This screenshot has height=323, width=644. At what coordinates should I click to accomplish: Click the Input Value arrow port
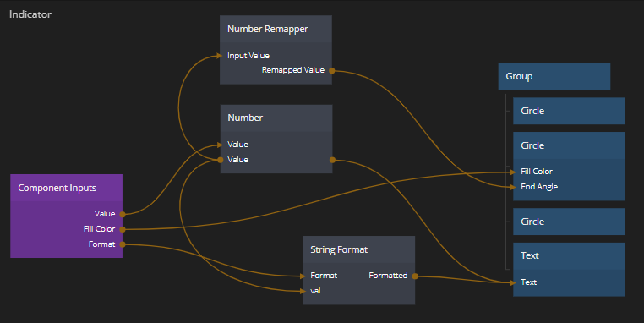click(x=220, y=56)
